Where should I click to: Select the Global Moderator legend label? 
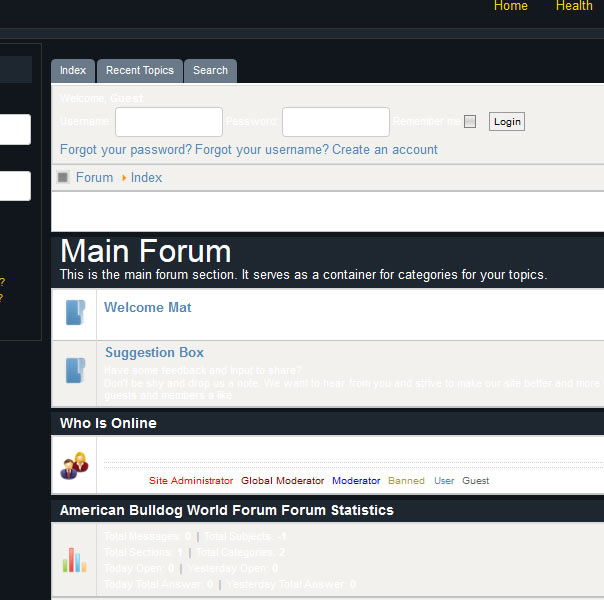pos(282,481)
